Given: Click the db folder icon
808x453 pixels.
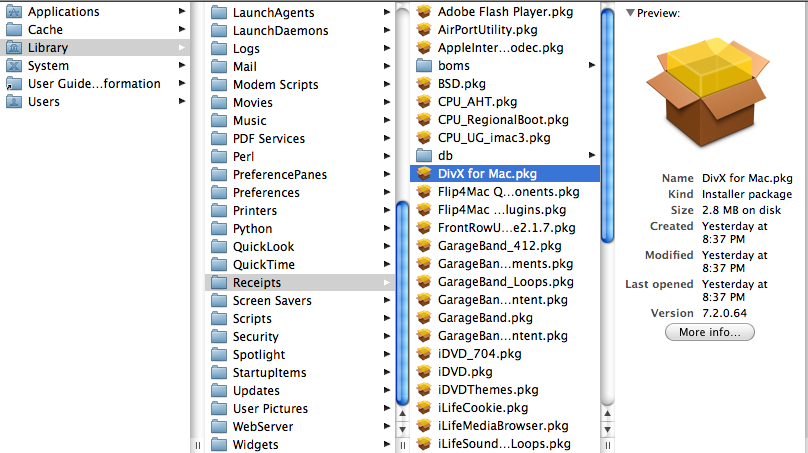Looking at the screenshot, I should click(x=424, y=155).
